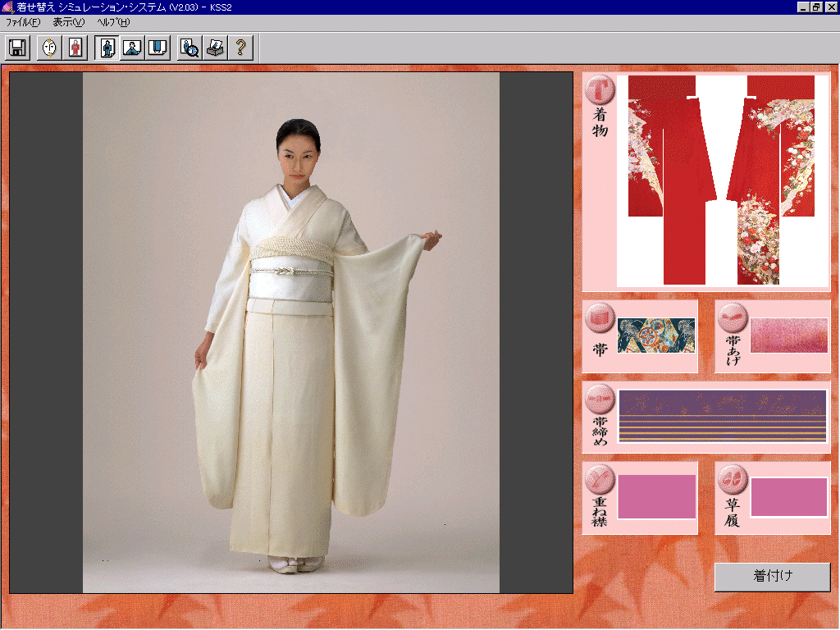Viewport: 840px width, 630px height.
Task: Click the round 帯あげ category button
Action: (733, 317)
